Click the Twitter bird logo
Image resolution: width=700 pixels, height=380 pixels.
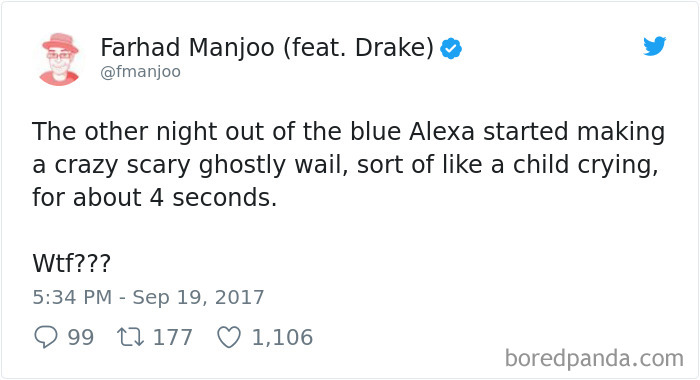(655, 46)
